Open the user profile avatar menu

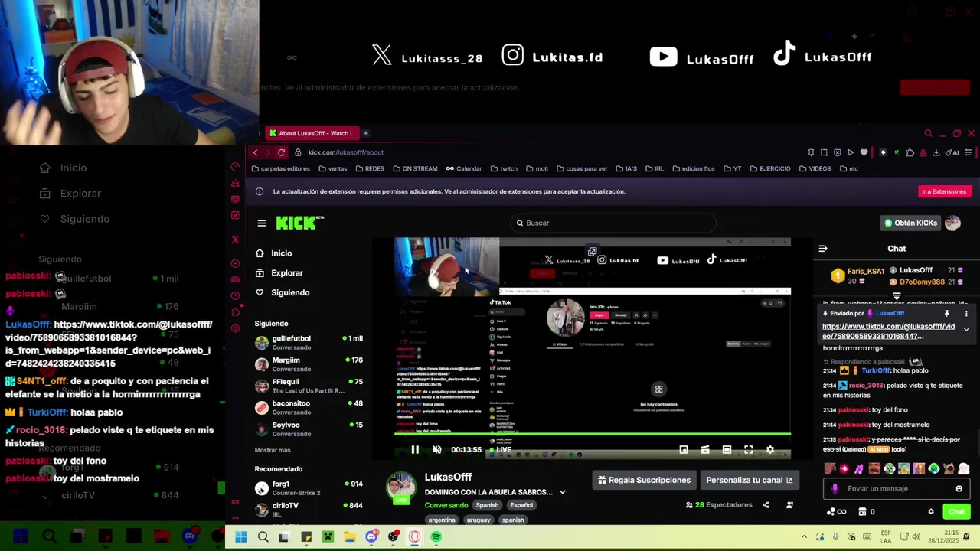tap(952, 223)
